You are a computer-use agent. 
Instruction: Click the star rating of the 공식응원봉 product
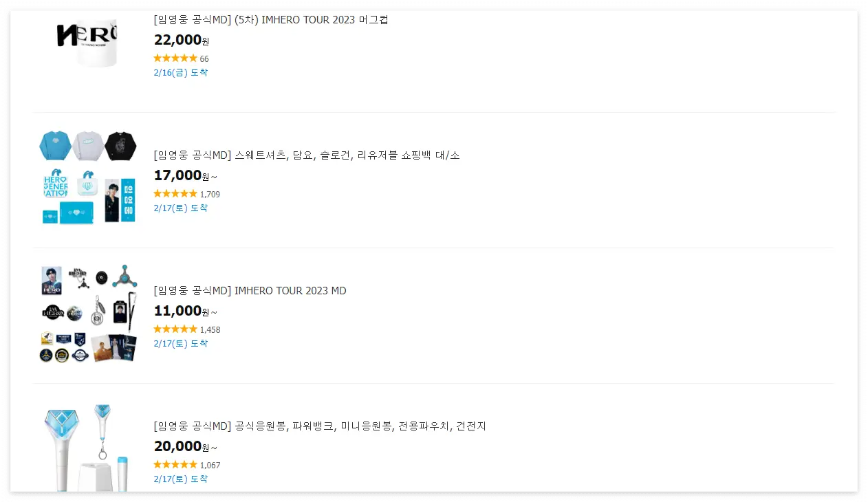175,464
